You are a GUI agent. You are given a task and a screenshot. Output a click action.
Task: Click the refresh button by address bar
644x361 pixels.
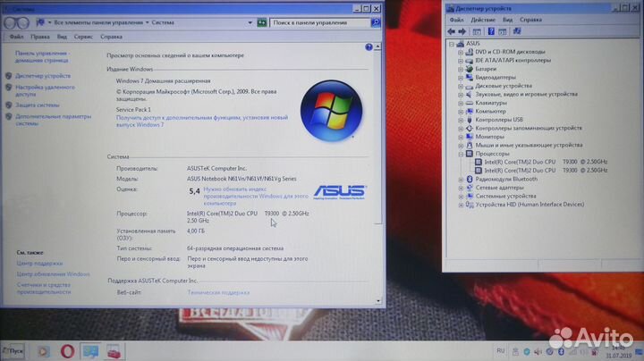[x=261, y=22]
